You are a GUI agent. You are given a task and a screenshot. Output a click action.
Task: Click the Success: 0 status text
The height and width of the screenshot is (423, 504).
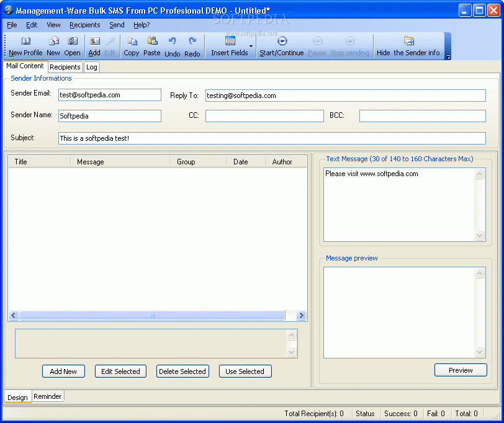(x=401, y=413)
